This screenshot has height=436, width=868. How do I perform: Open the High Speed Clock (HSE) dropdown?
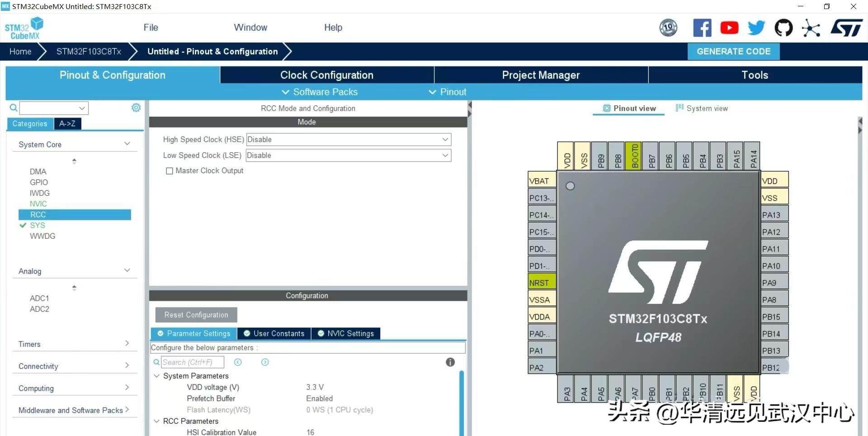(349, 139)
